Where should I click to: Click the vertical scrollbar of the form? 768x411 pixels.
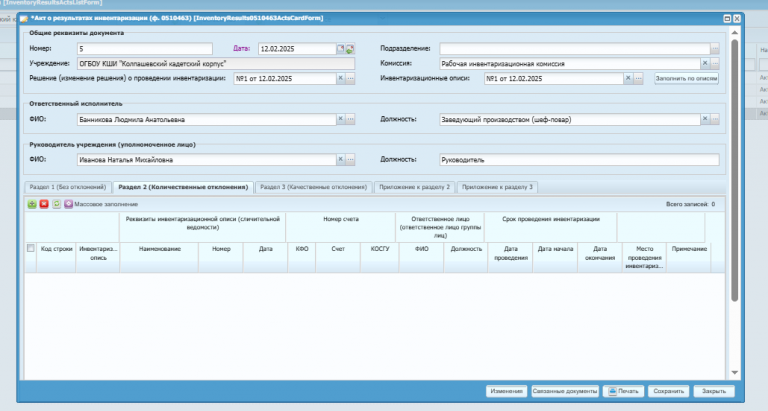coord(734,170)
